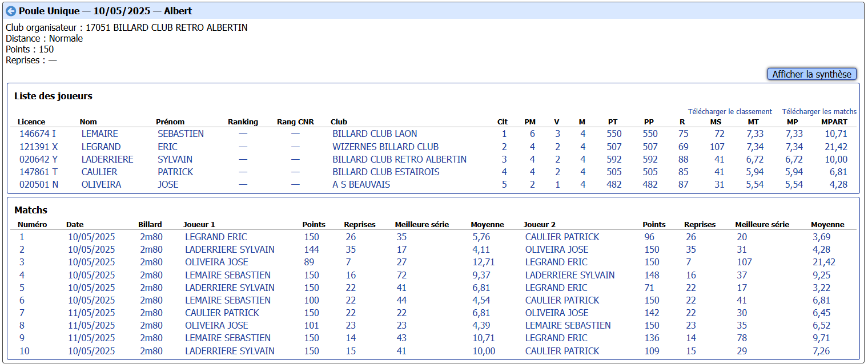This screenshot has height=364, width=868.
Task: Click Joueur 1 CAULIER PATRICK in match 7
Action: pos(222,313)
